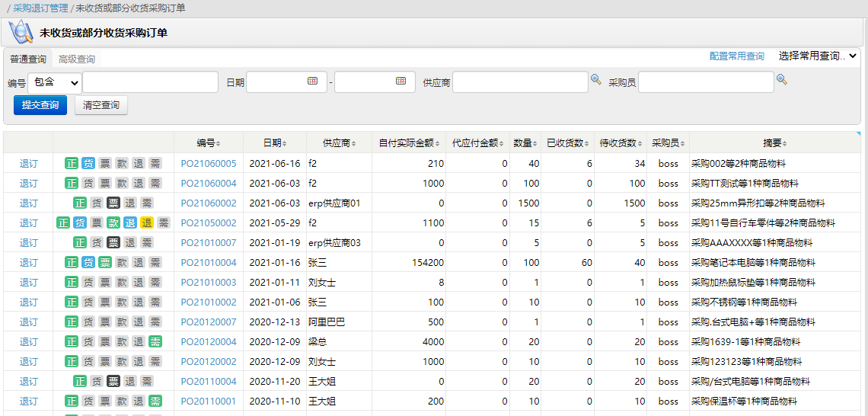Screen dimensions: 868x416
Task: Click the 正 status badge for PO21060005
Action: click(72, 163)
